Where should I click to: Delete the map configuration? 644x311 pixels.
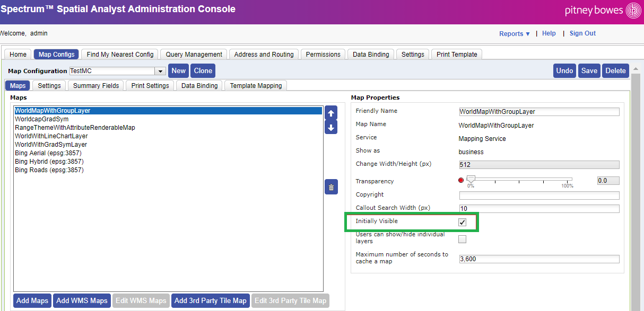[616, 71]
